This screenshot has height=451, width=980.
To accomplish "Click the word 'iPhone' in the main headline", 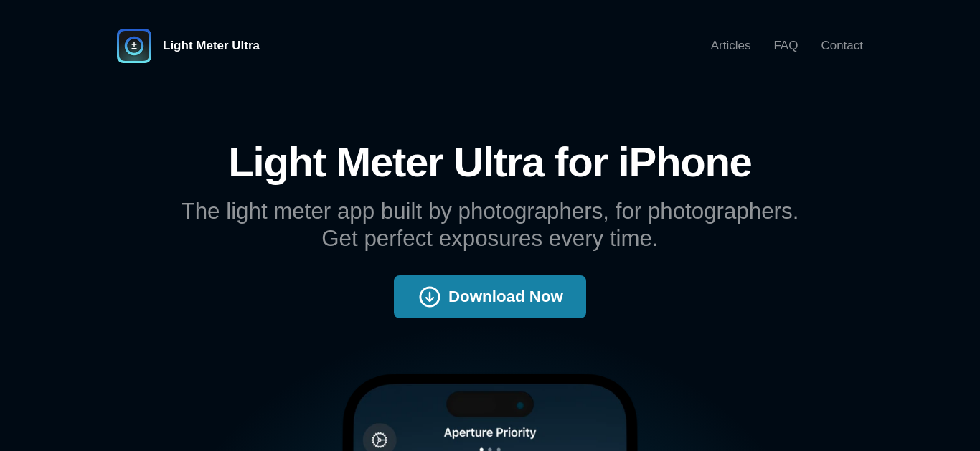I will tap(684, 162).
